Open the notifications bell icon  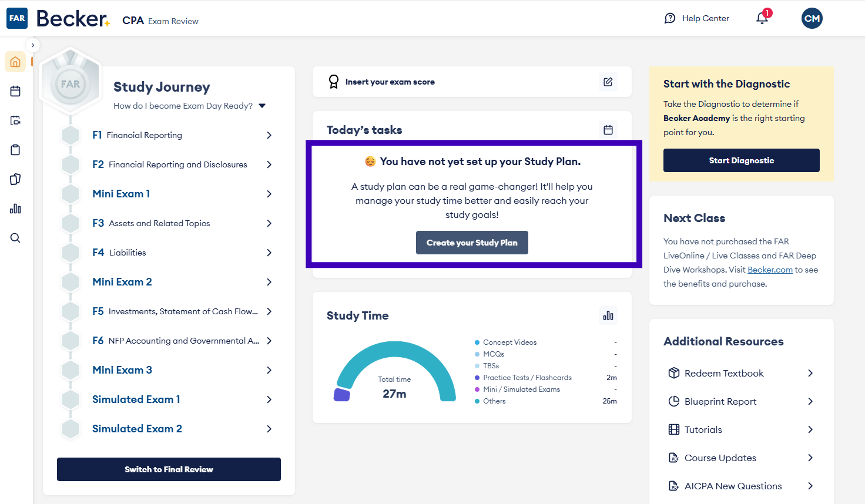(x=762, y=18)
